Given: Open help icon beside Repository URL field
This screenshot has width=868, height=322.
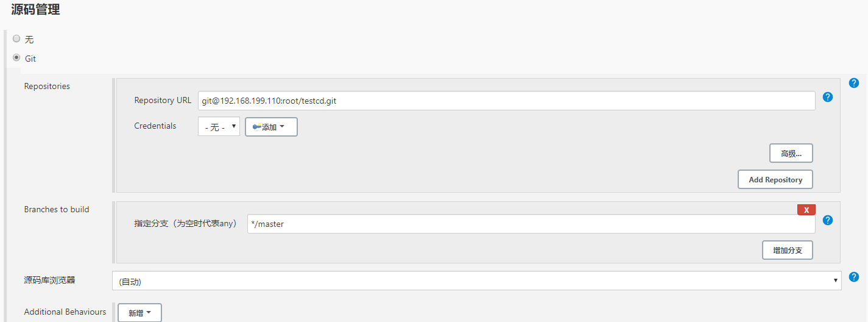Looking at the screenshot, I should coord(827,97).
